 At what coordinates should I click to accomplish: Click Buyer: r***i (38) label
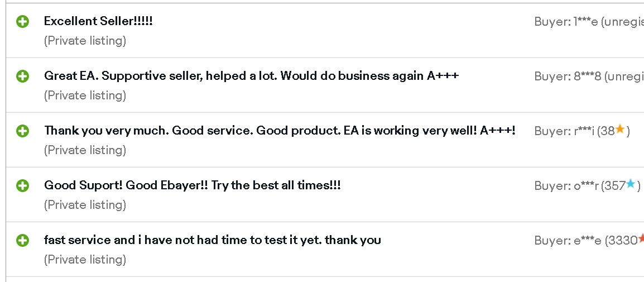coord(582,131)
